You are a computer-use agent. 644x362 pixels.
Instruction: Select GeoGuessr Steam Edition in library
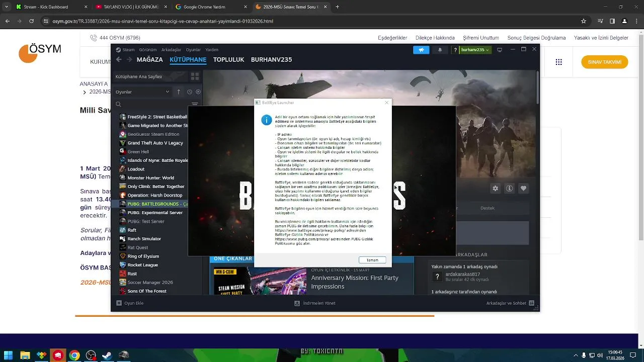153,134
